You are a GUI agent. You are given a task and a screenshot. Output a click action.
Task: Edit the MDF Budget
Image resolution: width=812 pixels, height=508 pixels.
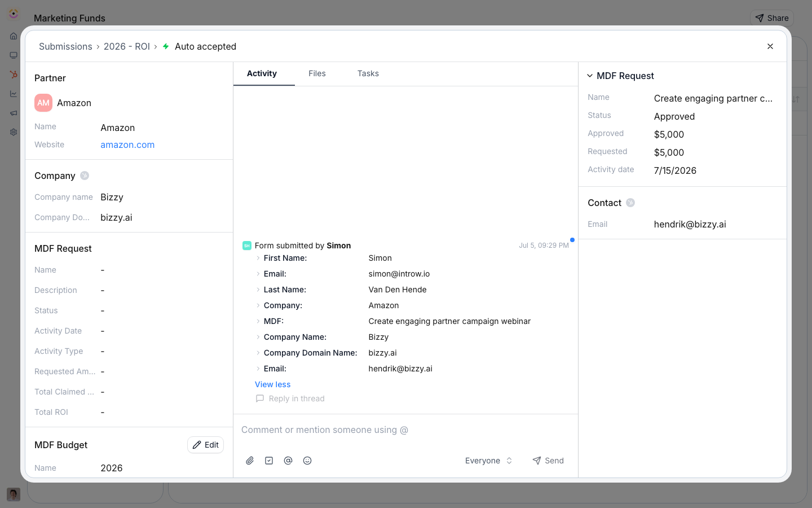(x=205, y=445)
